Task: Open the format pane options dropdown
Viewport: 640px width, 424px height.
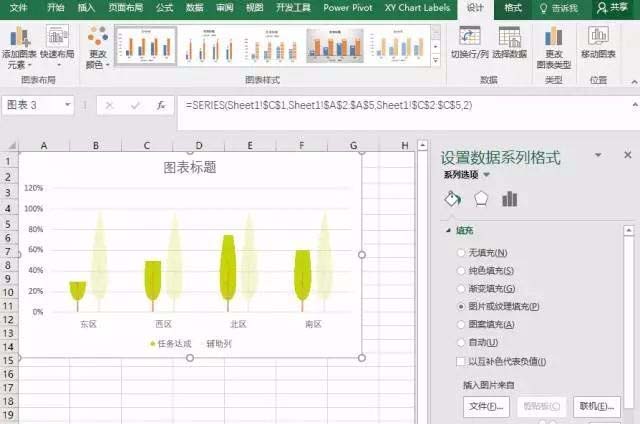Action: pos(598,155)
